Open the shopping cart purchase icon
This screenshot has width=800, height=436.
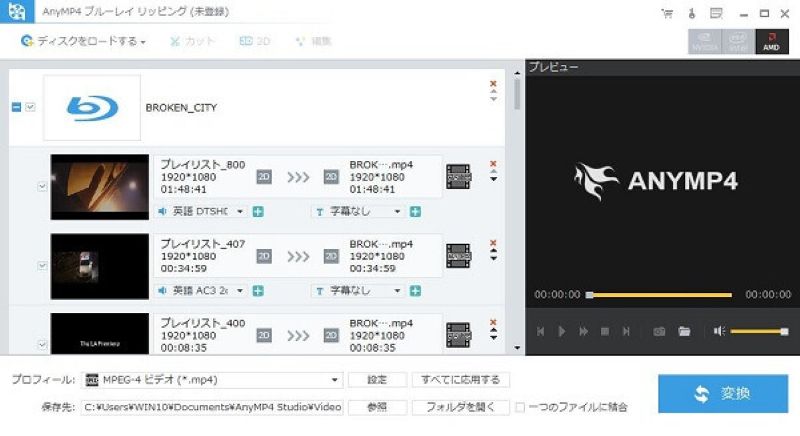click(x=667, y=14)
